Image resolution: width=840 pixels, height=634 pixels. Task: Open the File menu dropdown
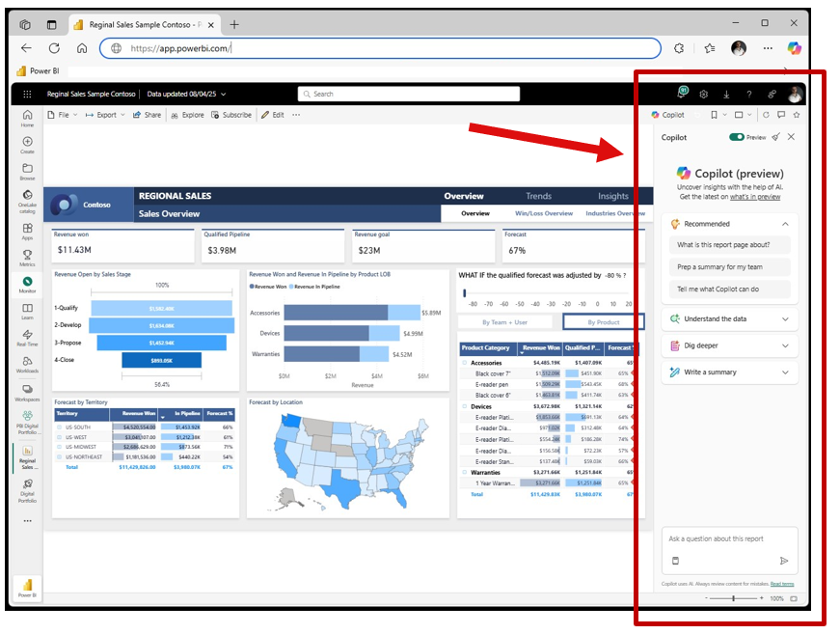coord(63,115)
